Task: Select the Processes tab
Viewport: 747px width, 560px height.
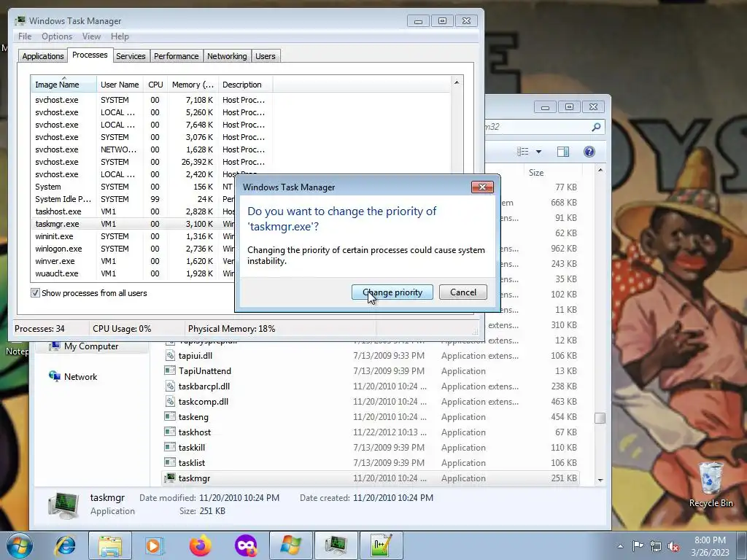Action: [90, 55]
